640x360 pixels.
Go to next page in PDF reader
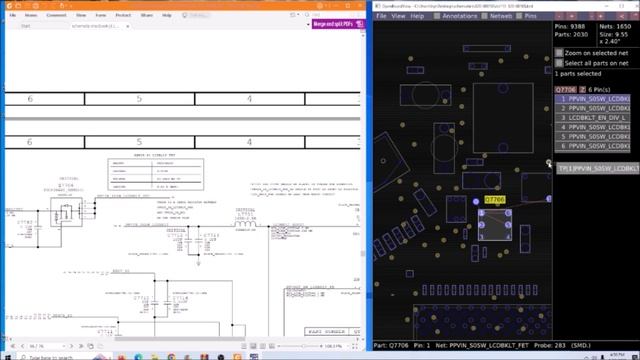coord(71,346)
